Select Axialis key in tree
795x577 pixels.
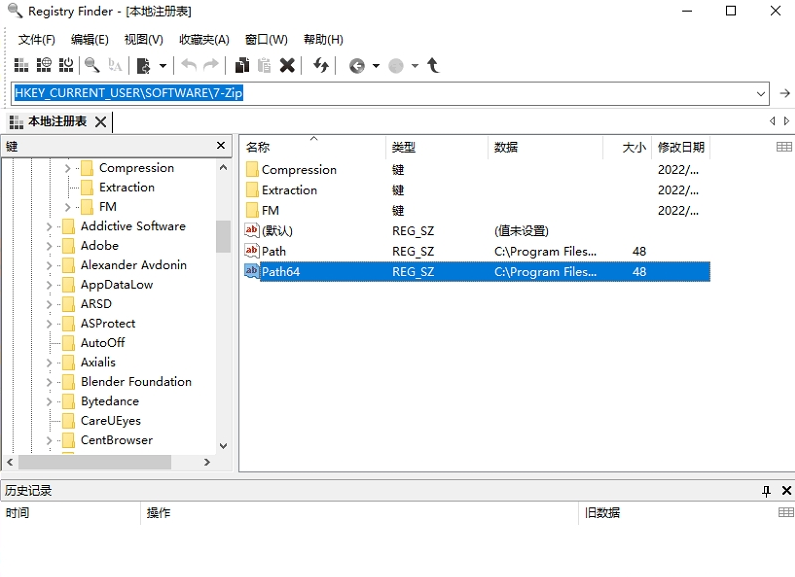tap(98, 363)
